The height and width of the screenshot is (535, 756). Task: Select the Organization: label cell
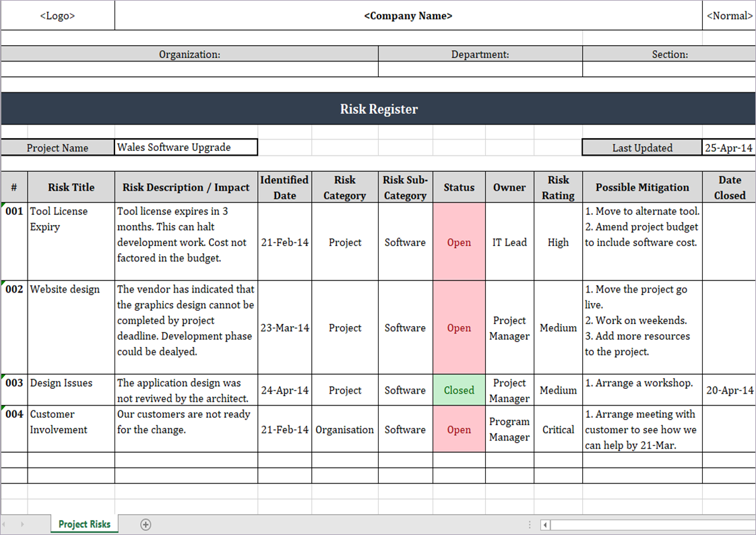coord(189,54)
